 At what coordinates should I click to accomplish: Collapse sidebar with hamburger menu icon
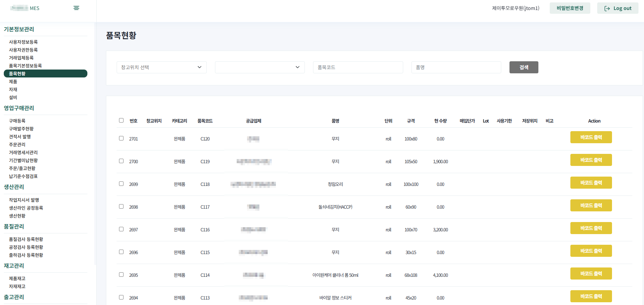click(x=76, y=8)
